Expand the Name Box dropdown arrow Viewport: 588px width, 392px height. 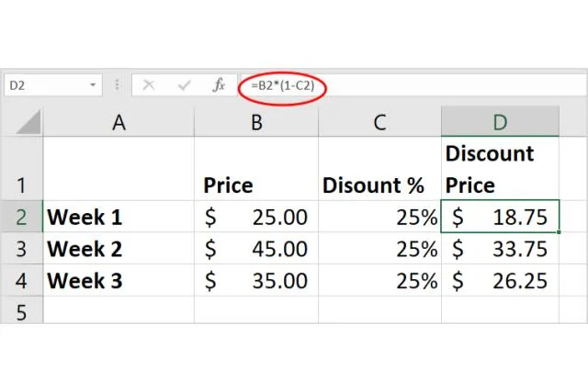tap(93, 85)
